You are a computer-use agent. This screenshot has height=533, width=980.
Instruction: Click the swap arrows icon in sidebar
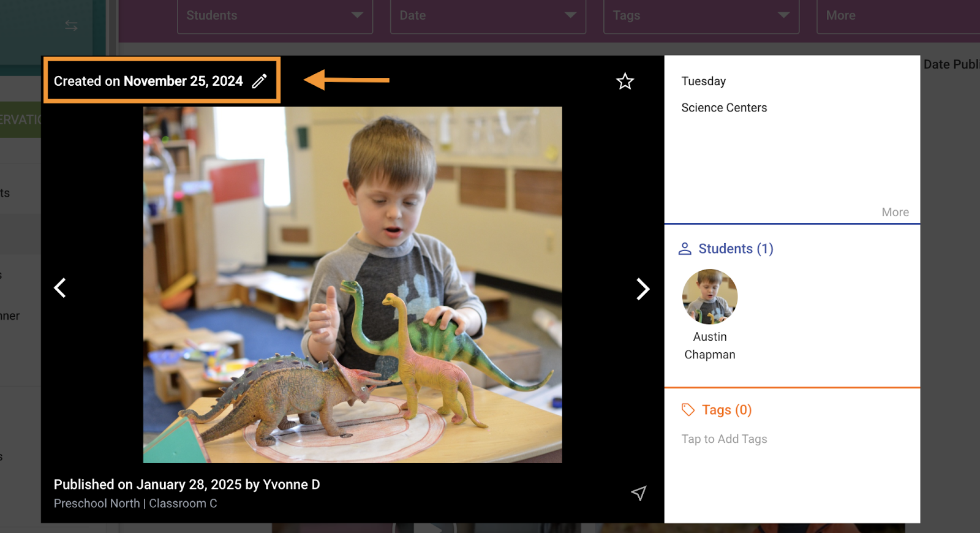click(x=72, y=25)
